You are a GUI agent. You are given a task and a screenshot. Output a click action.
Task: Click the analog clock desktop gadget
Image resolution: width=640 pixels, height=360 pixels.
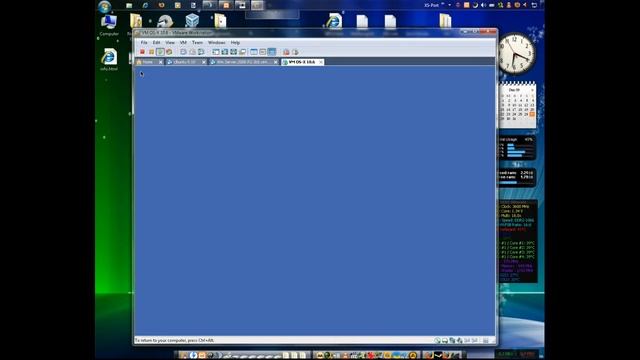coord(516,53)
